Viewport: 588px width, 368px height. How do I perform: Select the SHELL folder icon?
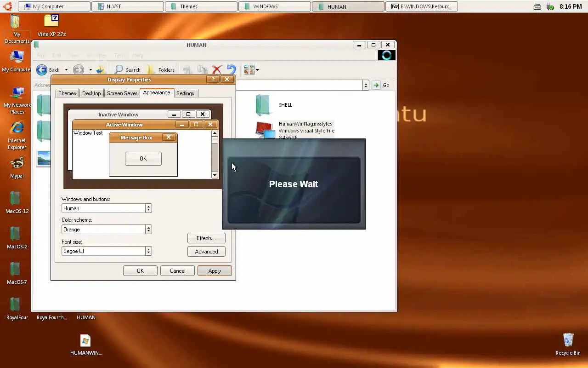[x=264, y=105]
